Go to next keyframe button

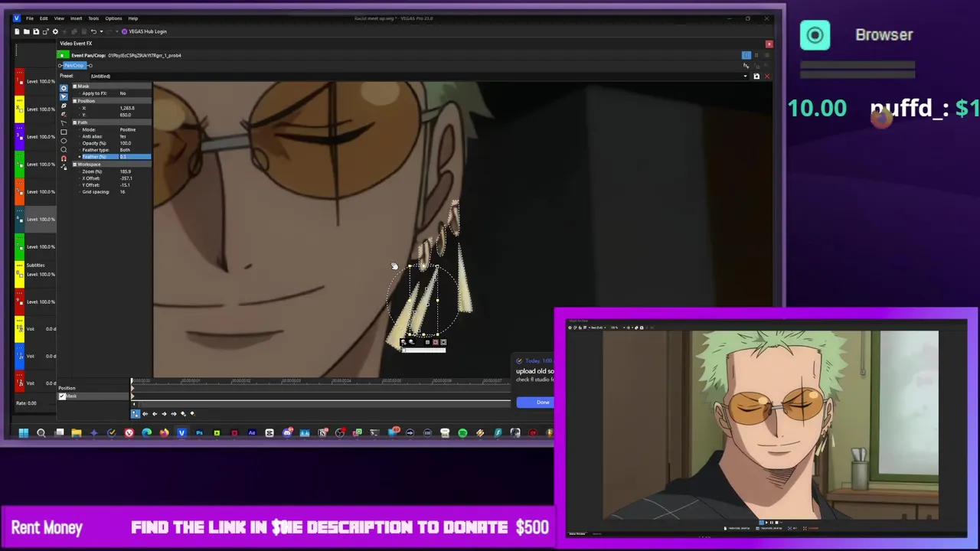pyautogui.click(x=164, y=414)
